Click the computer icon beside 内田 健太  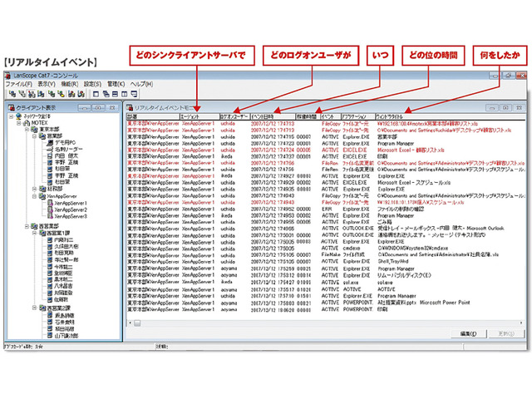click(50, 156)
